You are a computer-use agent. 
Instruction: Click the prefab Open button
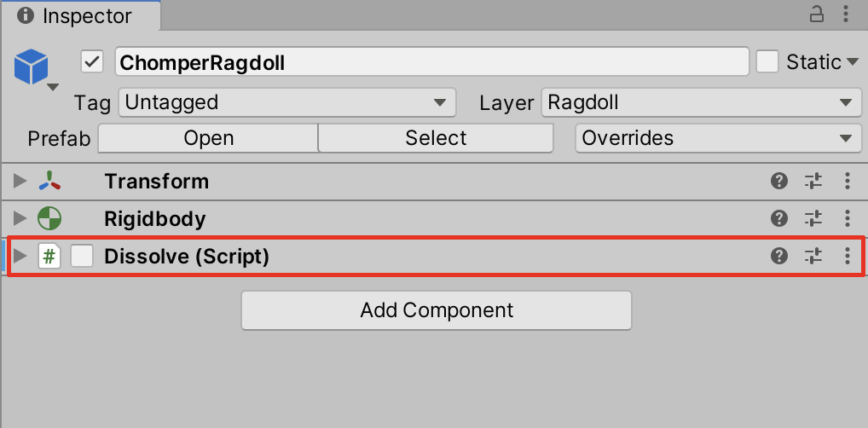208,138
